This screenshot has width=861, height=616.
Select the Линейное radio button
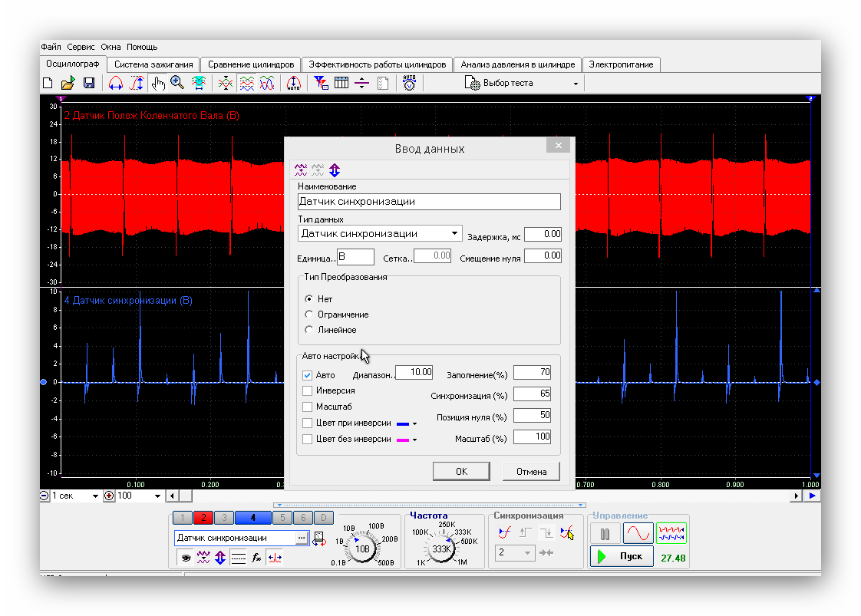(x=309, y=329)
